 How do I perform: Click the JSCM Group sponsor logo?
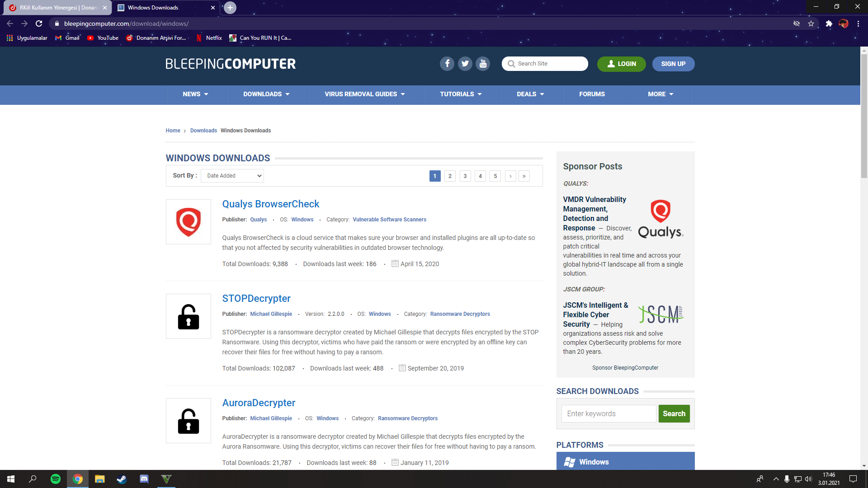(660, 314)
